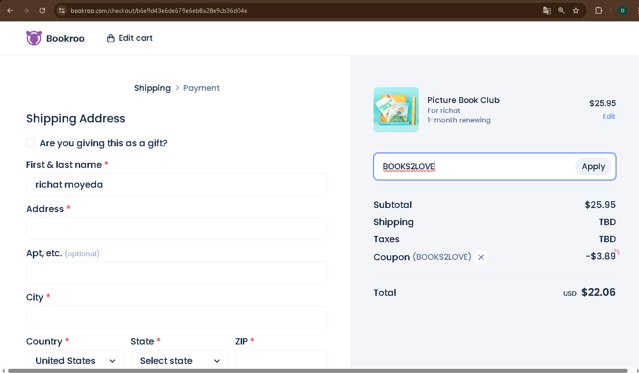The width and height of the screenshot is (639, 373).
Task: Click the Edit cart bag icon
Action: 110,38
